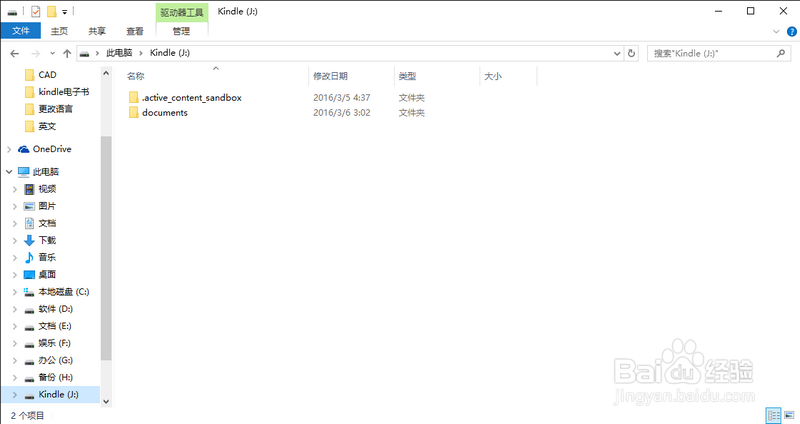The image size is (800, 424).
Task: Open the help question mark icon
Action: click(x=792, y=32)
